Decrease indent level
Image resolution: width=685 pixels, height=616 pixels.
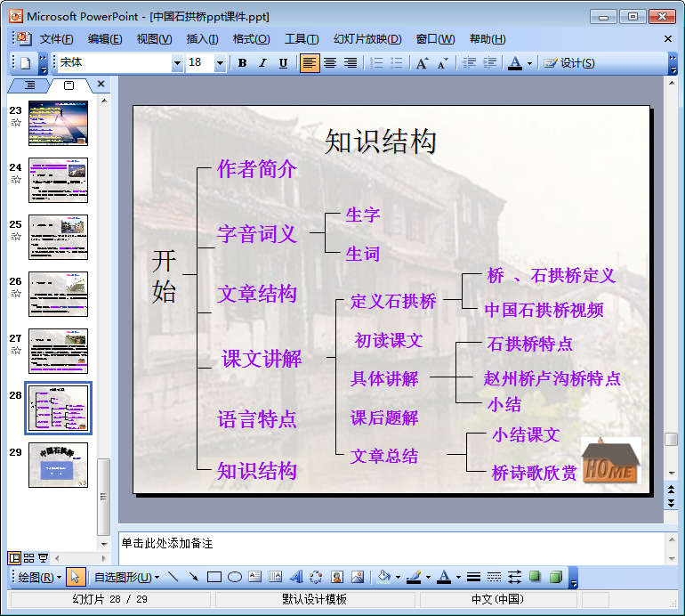469,63
